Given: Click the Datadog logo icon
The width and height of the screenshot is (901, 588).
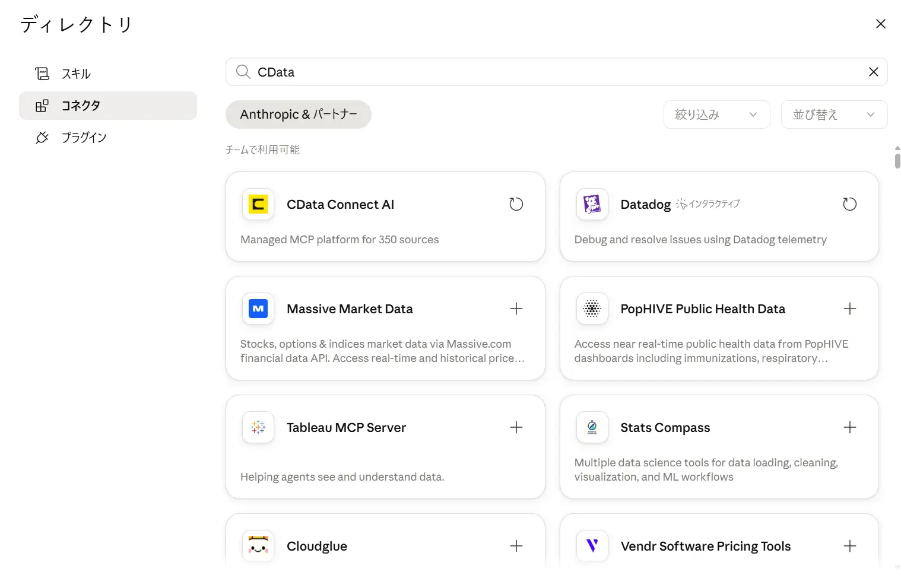Looking at the screenshot, I should (592, 204).
